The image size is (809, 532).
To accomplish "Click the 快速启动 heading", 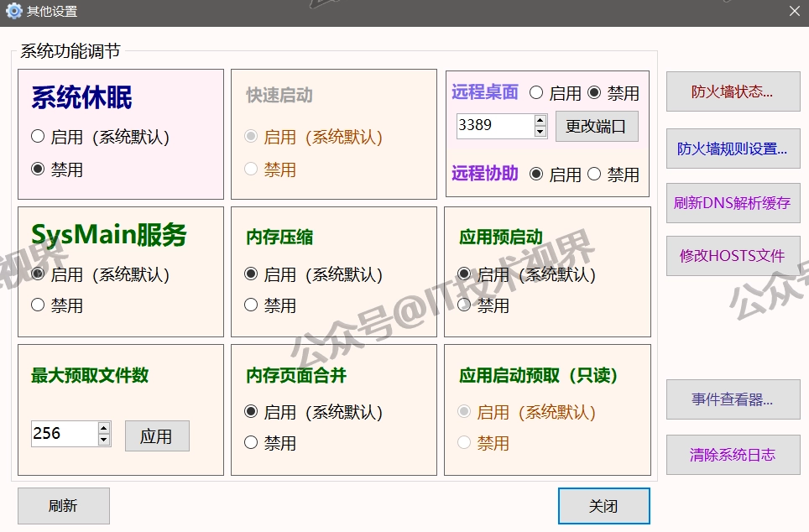I will pyautogui.click(x=279, y=96).
